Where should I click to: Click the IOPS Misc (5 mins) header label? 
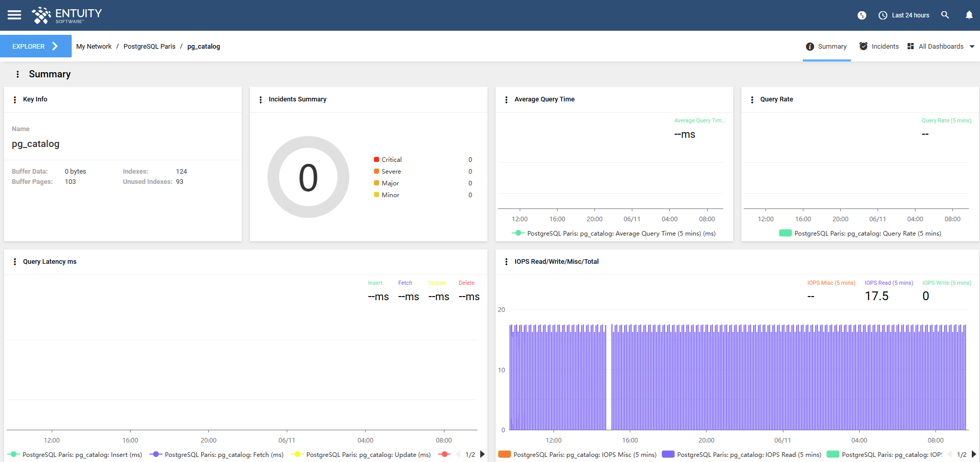click(831, 283)
